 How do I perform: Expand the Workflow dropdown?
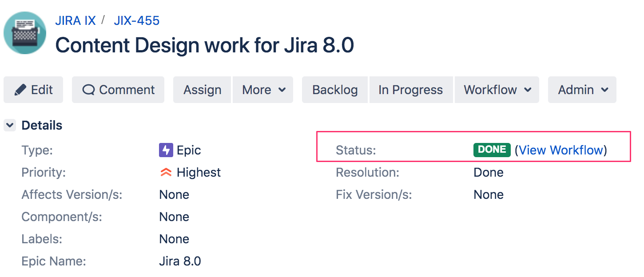tap(497, 90)
